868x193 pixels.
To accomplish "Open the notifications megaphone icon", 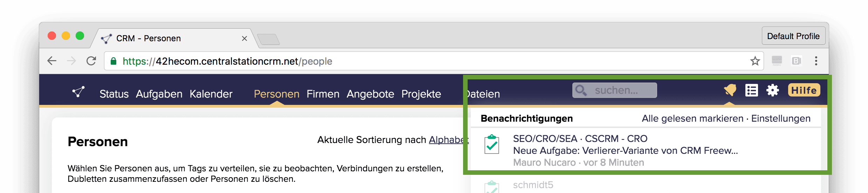I will (730, 91).
